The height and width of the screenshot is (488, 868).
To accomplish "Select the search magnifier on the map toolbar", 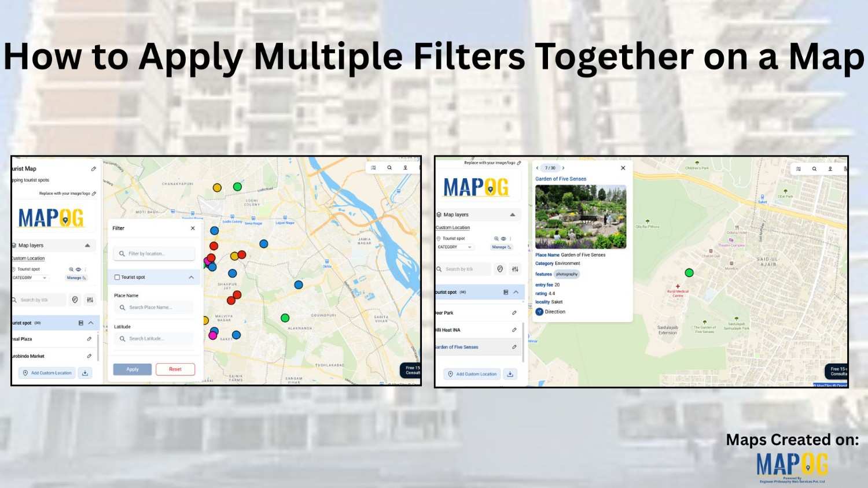I will pyautogui.click(x=389, y=167).
